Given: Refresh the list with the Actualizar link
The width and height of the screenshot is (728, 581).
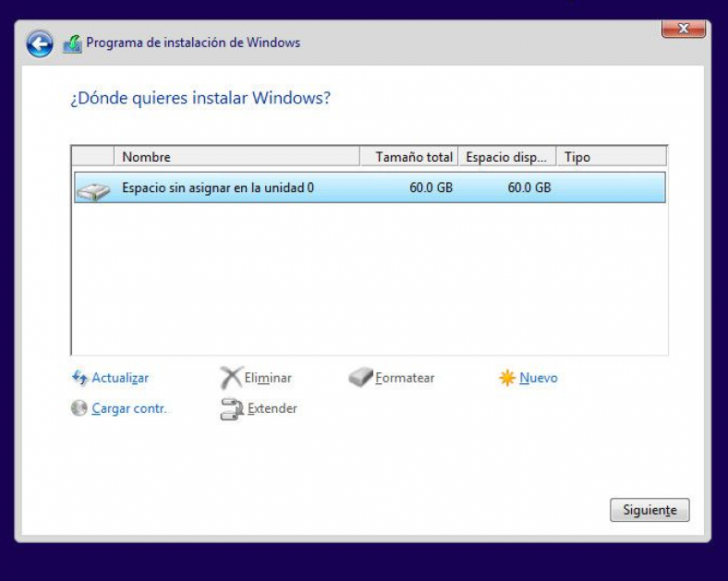Looking at the screenshot, I should coord(120,378).
